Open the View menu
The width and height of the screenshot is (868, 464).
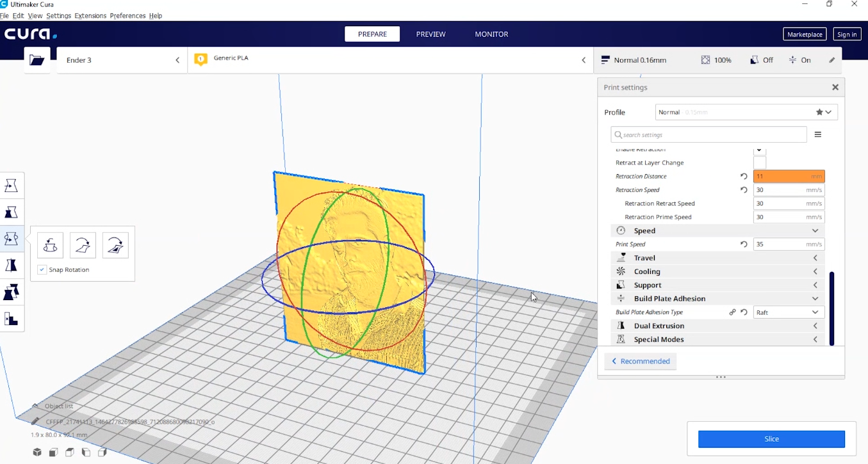[35, 15]
